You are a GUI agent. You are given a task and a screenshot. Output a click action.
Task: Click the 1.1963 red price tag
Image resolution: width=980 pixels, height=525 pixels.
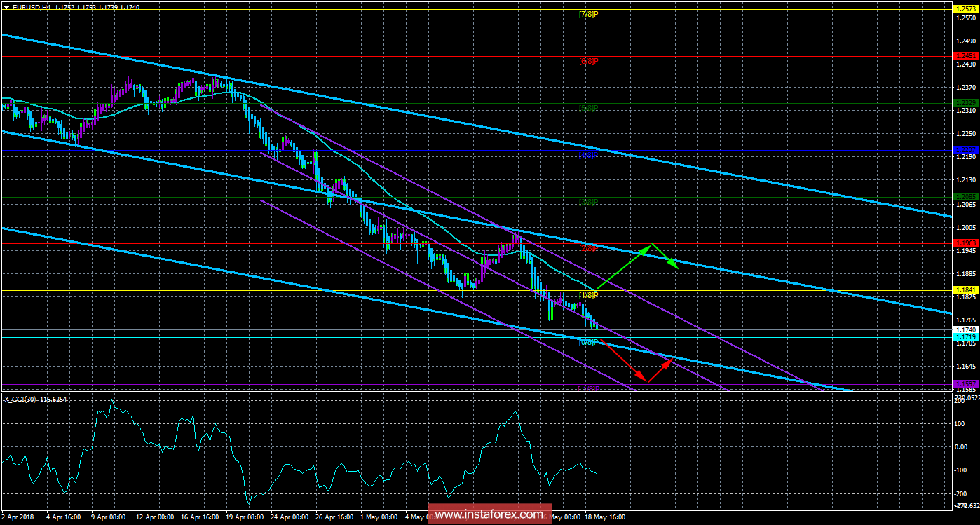pos(965,243)
